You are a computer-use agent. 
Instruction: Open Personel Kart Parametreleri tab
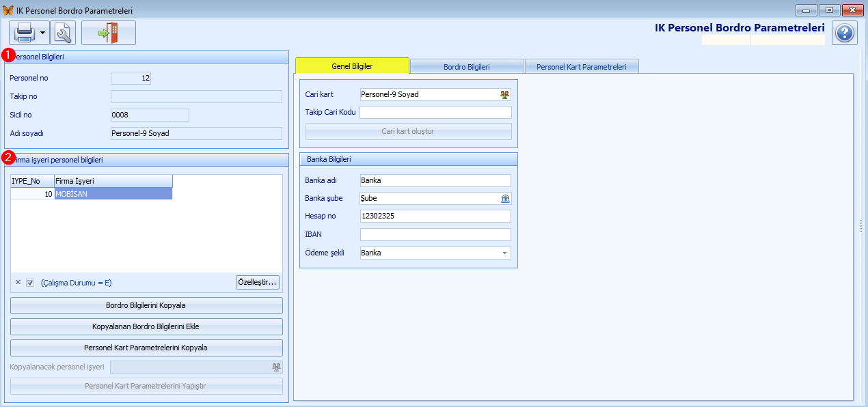(582, 67)
